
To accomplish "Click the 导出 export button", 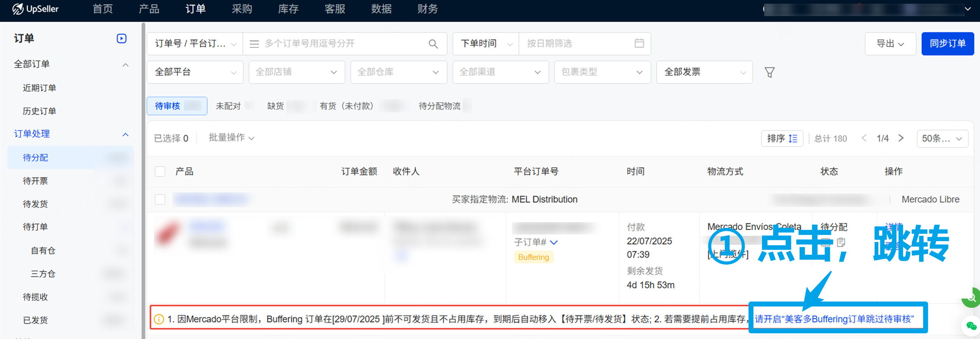I will 890,44.
